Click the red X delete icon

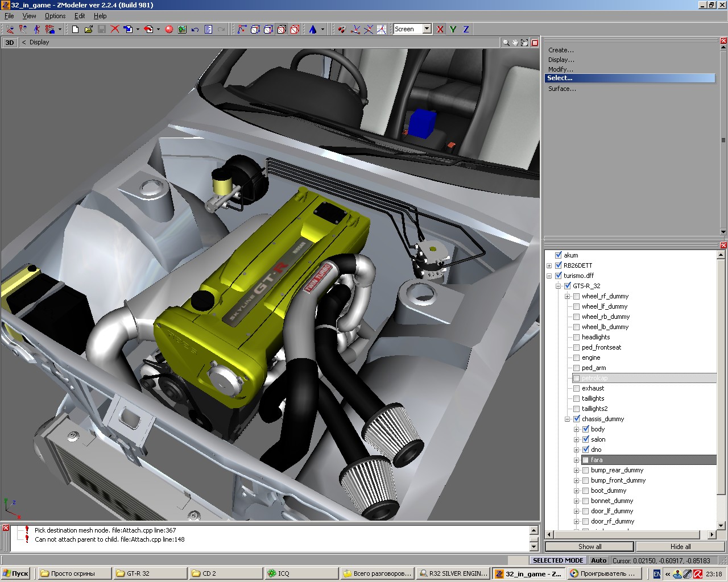pyautogui.click(x=115, y=29)
